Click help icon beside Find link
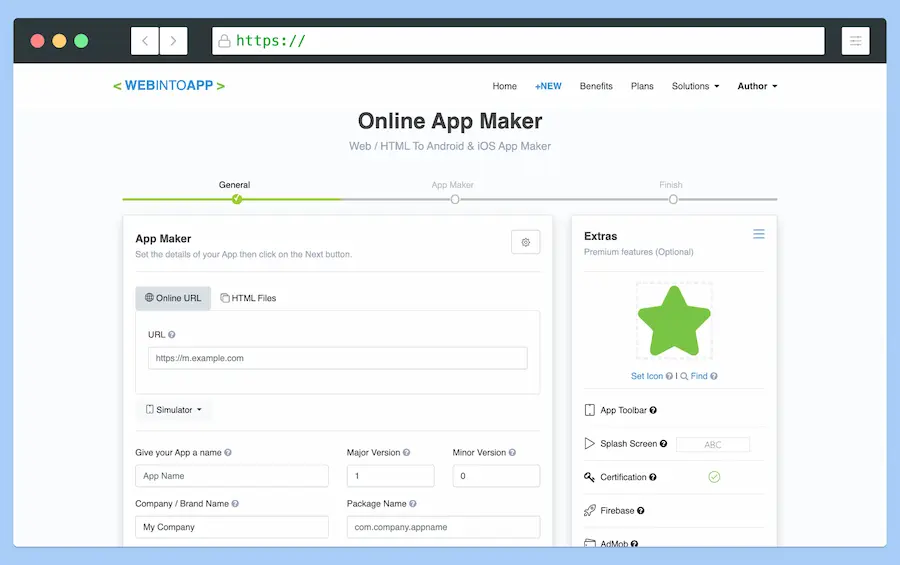Image resolution: width=900 pixels, height=565 pixels. click(714, 376)
